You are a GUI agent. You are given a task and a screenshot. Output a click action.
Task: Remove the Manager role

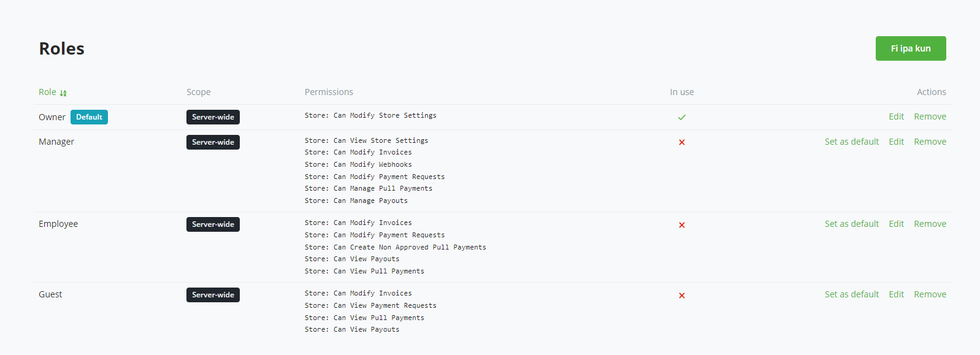930,142
